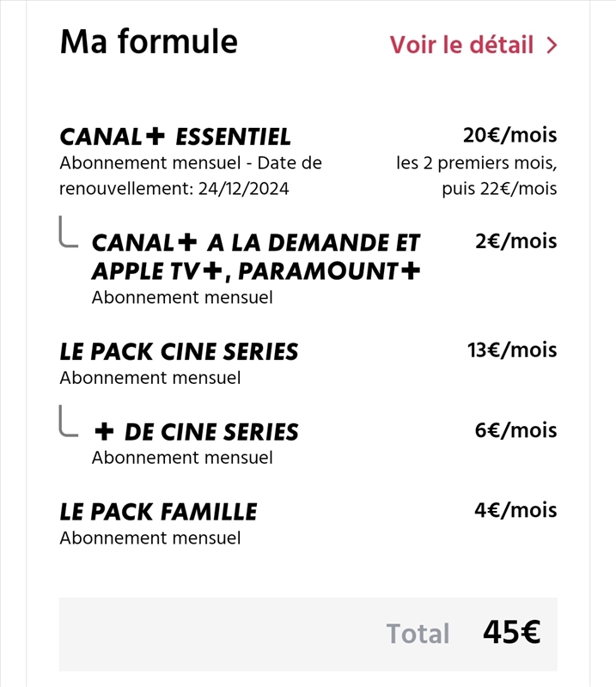Select CANAL+ A LA DEMANDE ET APPLE TV+ option
Screen dimensions: 616x687
[255, 242]
